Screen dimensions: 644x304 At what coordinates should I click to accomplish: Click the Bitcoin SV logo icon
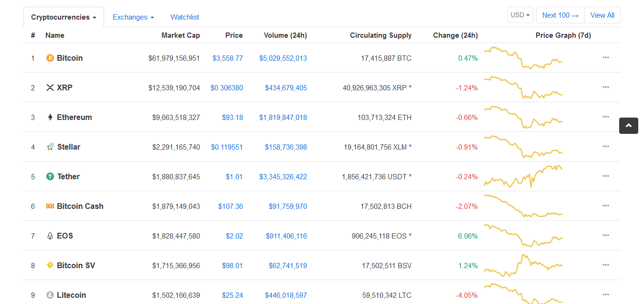pyautogui.click(x=50, y=265)
